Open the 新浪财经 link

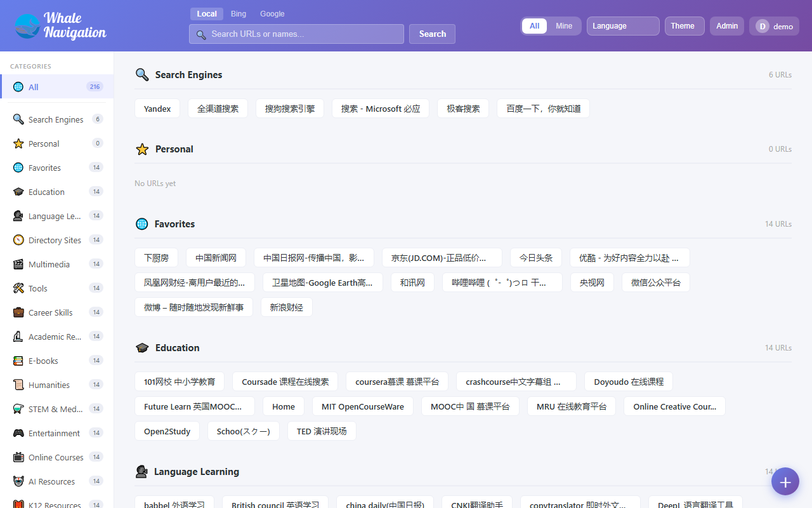tap(287, 307)
